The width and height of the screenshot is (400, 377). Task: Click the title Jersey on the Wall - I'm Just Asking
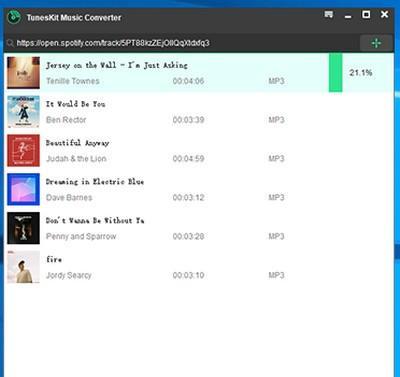tap(117, 65)
